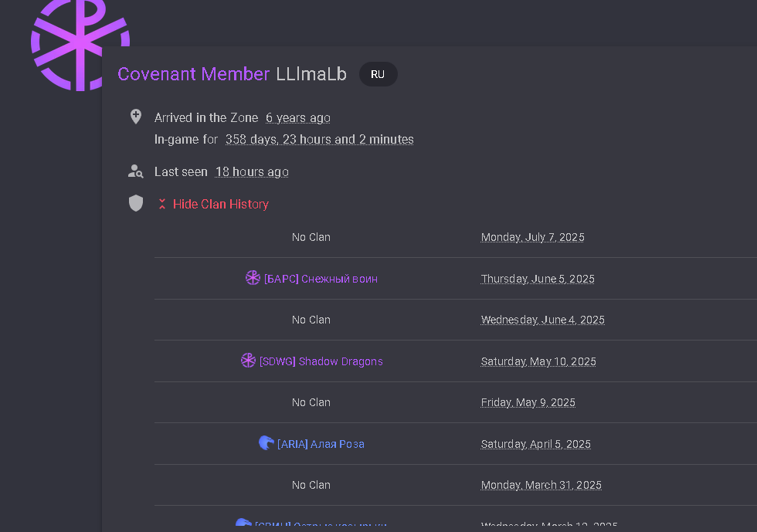757x532 pixels.
Task: Click the Monday, March 31, 2025 date
Action: (x=541, y=485)
